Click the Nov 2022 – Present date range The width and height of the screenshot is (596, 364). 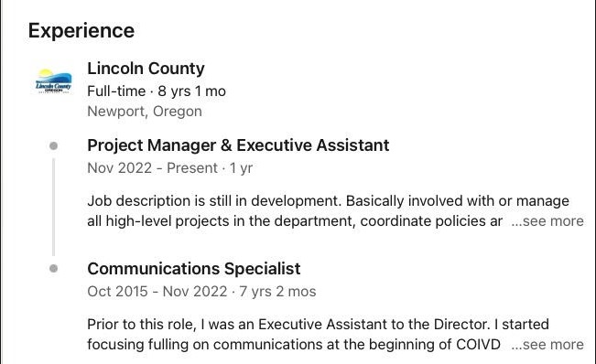(x=152, y=167)
